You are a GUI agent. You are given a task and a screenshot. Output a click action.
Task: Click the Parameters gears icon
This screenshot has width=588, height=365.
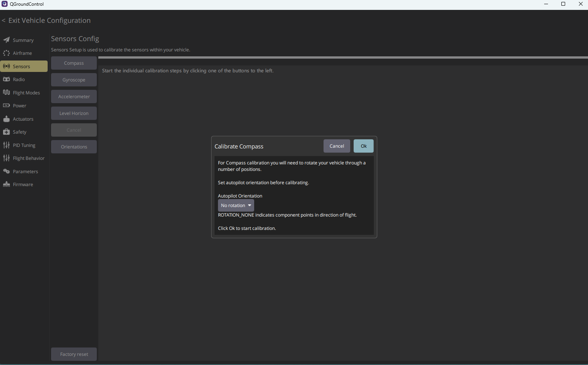(x=6, y=171)
